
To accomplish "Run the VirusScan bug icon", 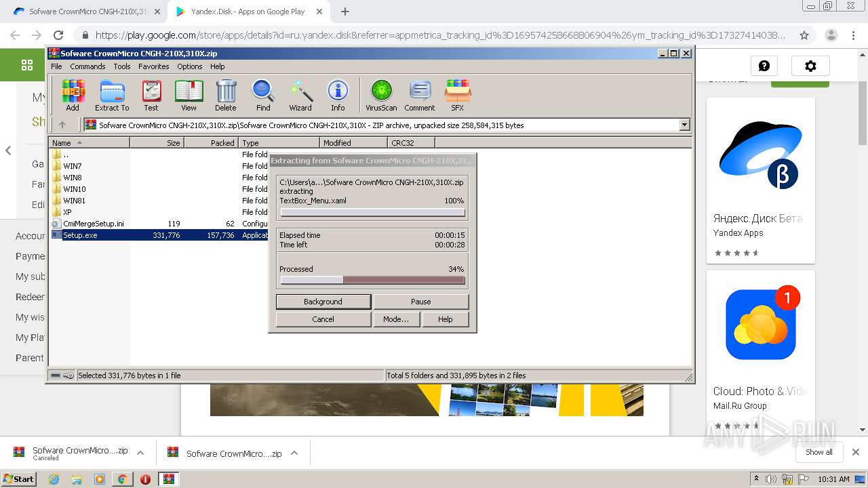I will pos(381,96).
